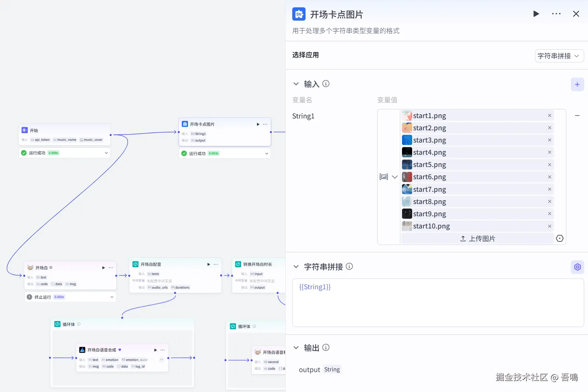This screenshot has height=392, width=588.
Task: Run the 开场白语音合成 node
Action: click(x=156, y=350)
